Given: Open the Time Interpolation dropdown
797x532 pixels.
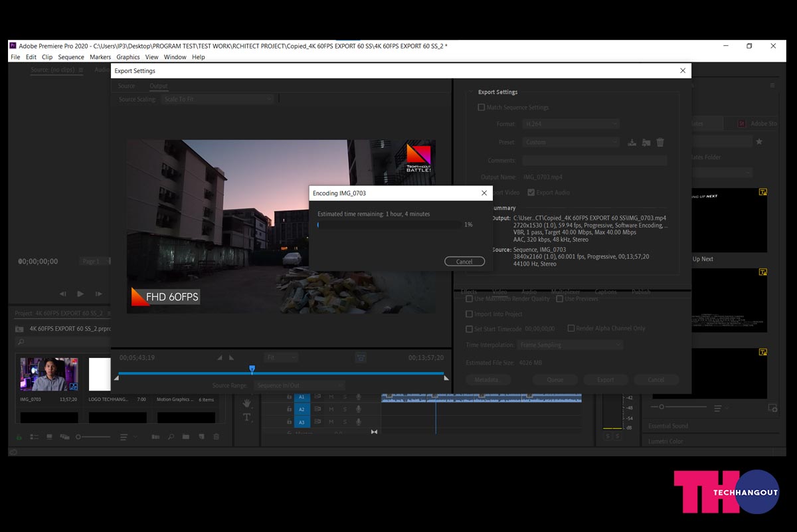Looking at the screenshot, I should pos(571,345).
